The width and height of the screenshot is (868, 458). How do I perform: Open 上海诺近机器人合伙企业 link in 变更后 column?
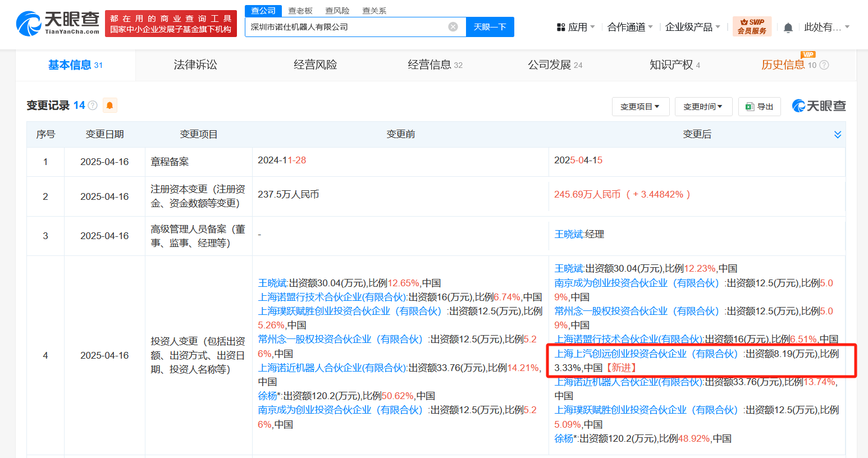(x=629, y=382)
